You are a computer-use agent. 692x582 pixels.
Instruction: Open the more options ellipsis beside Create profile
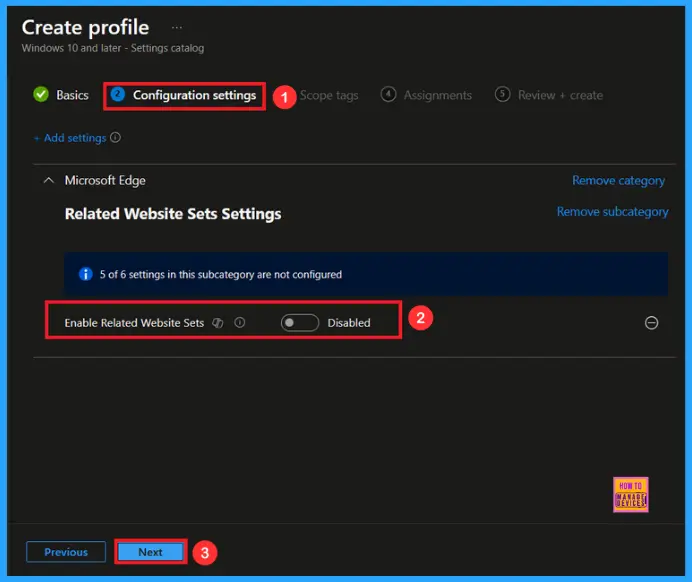coord(177,28)
